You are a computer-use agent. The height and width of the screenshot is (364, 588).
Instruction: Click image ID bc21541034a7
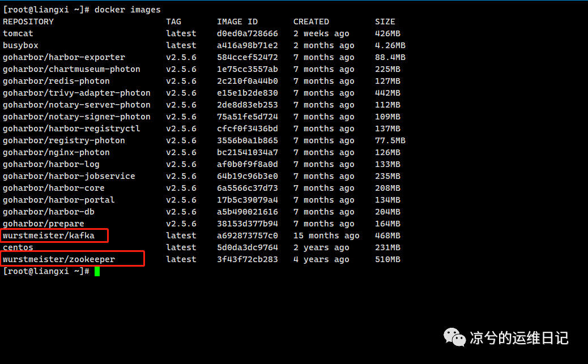click(x=248, y=153)
